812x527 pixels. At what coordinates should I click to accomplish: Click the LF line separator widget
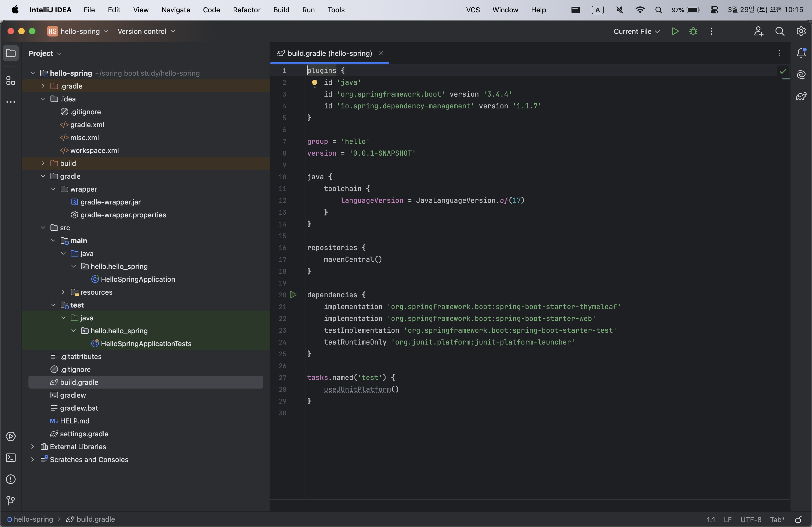coord(727,519)
